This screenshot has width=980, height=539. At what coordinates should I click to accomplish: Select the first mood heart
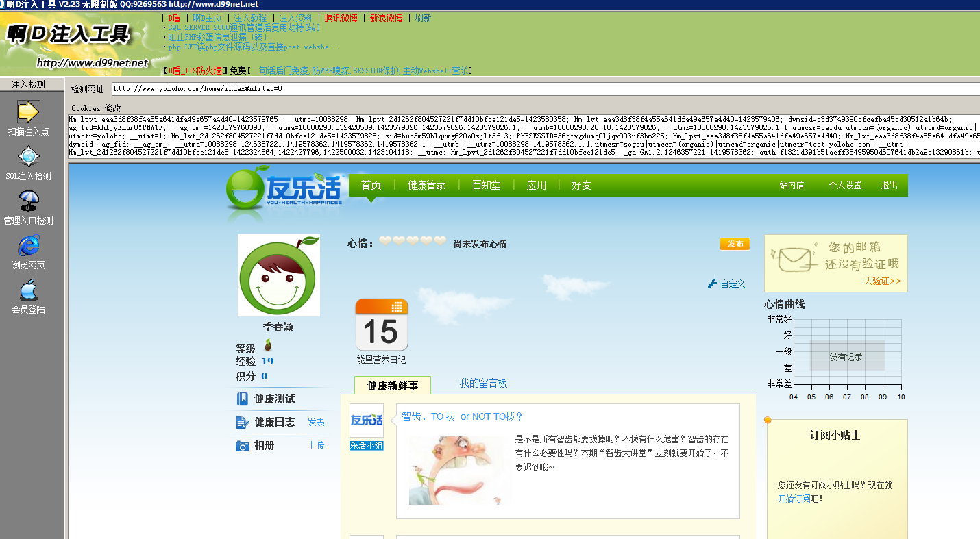(x=385, y=241)
